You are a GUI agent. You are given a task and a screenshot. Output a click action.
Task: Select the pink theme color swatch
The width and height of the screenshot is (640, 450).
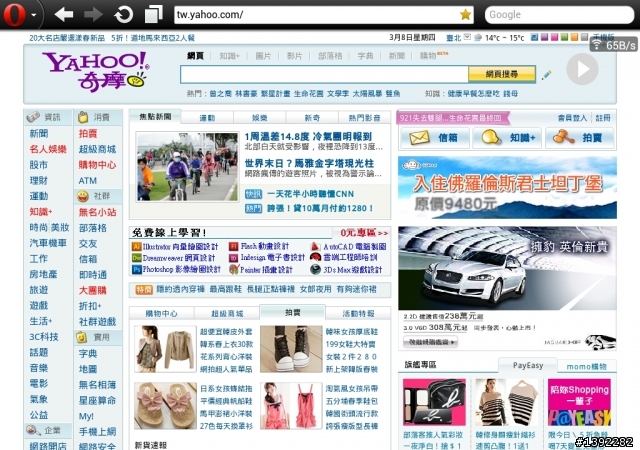point(554,37)
